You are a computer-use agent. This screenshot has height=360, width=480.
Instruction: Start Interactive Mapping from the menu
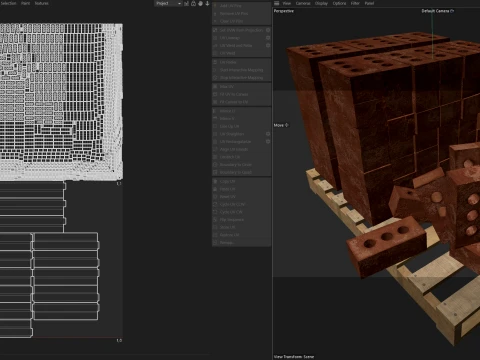coord(242,70)
